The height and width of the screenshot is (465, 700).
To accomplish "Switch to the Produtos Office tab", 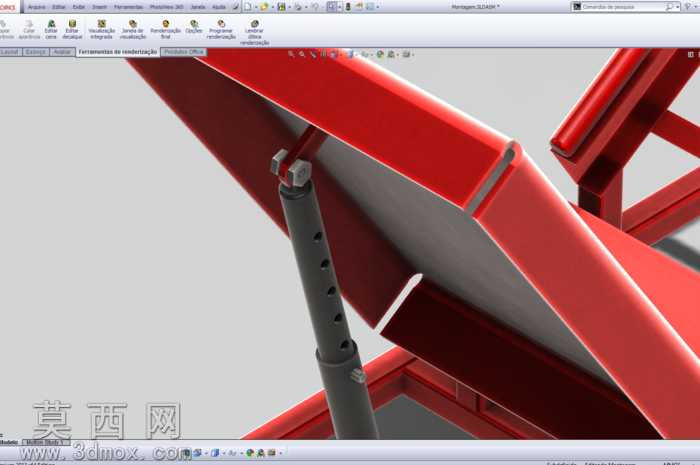I will pyautogui.click(x=183, y=52).
